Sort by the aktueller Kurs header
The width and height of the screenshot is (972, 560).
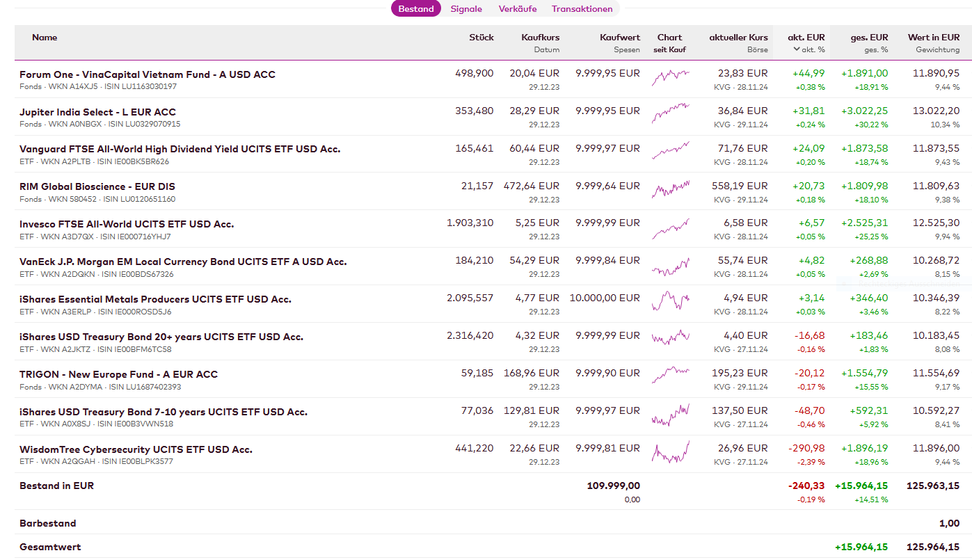(738, 38)
